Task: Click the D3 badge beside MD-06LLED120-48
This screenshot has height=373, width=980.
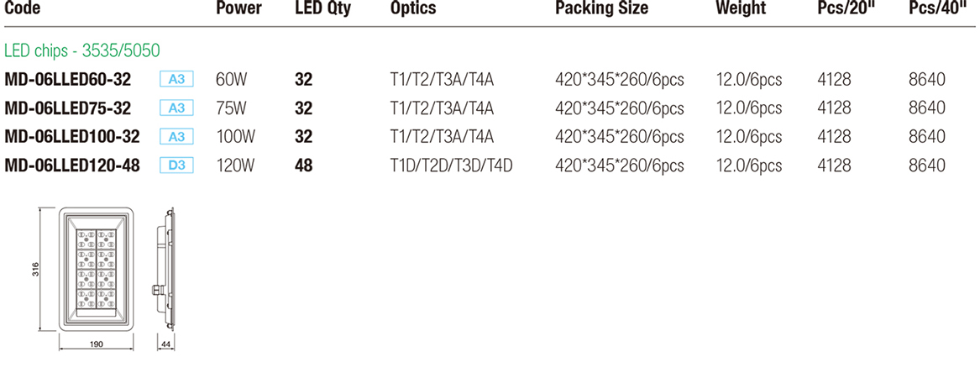Action: pyautogui.click(x=177, y=165)
